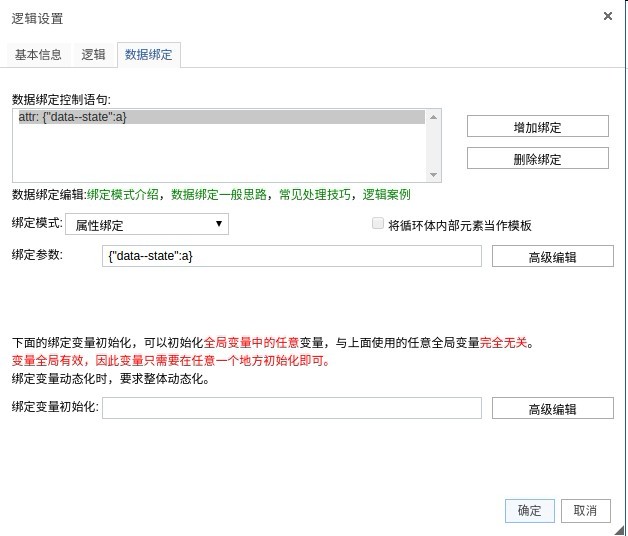Focus the 绑定参数 input field
Screen dimensions: 628x536
click(x=292, y=256)
